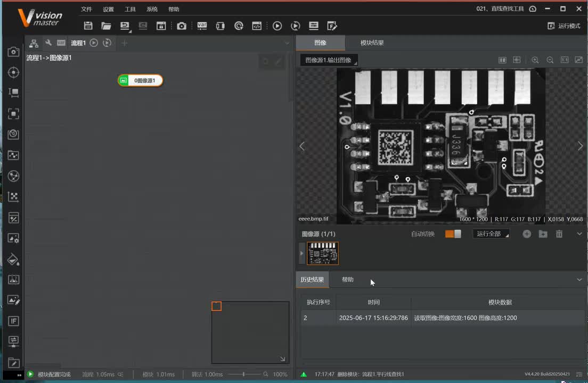Screen dimensions: 588x383
Task: Zoom in on the image view
Action: point(535,60)
